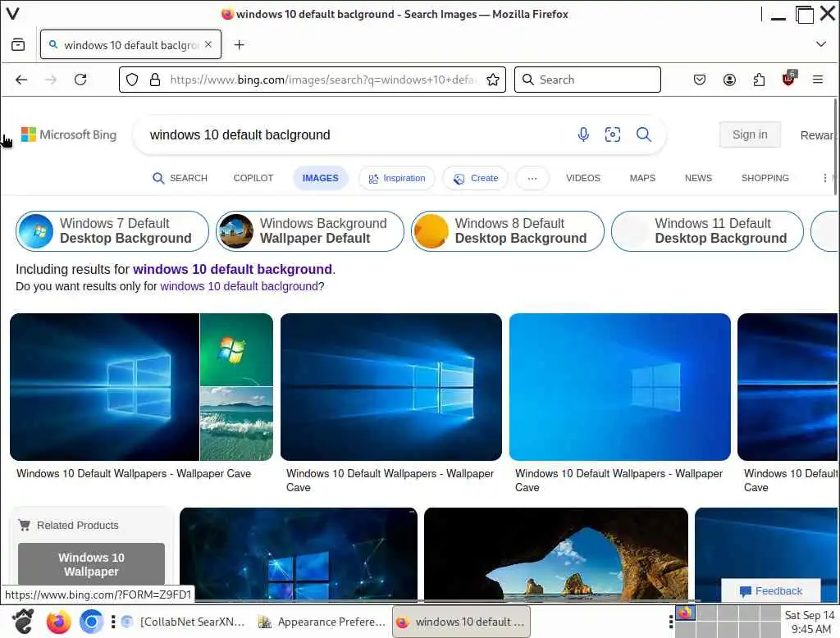840x638 pixels.
Task: Open the Microsoft Bing logo homepage
Action: (x=69, y=134)
